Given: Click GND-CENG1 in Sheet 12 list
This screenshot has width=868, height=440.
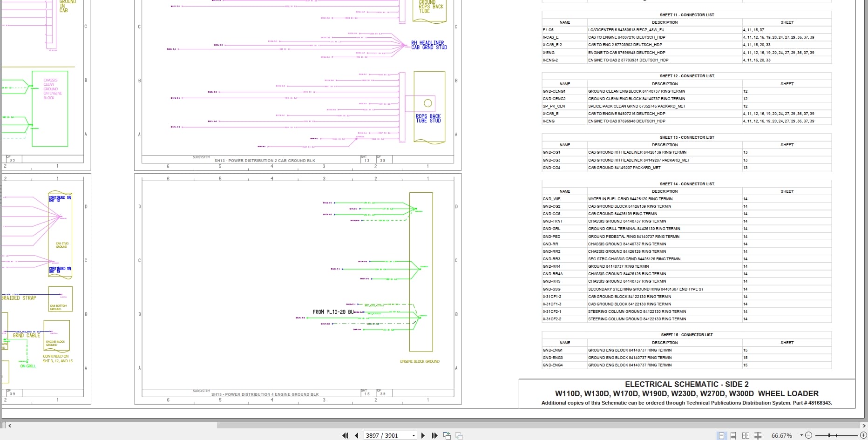Looking at the screenshot, I should click(554, 91).
